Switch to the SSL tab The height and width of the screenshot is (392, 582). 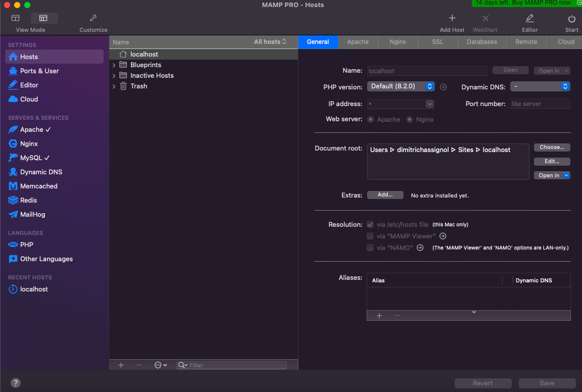click(437, 42)
